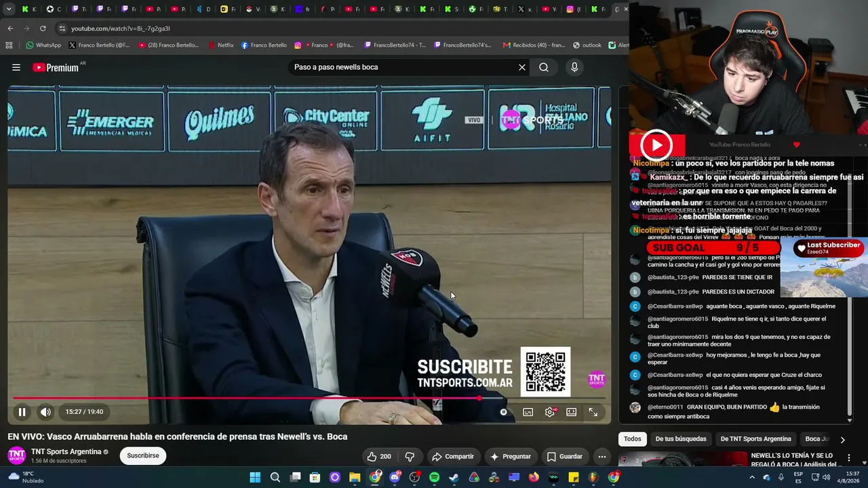This screenshot has width=868, height=488.
Task: Open Spotify from taskbar
Action: (434, 477)
